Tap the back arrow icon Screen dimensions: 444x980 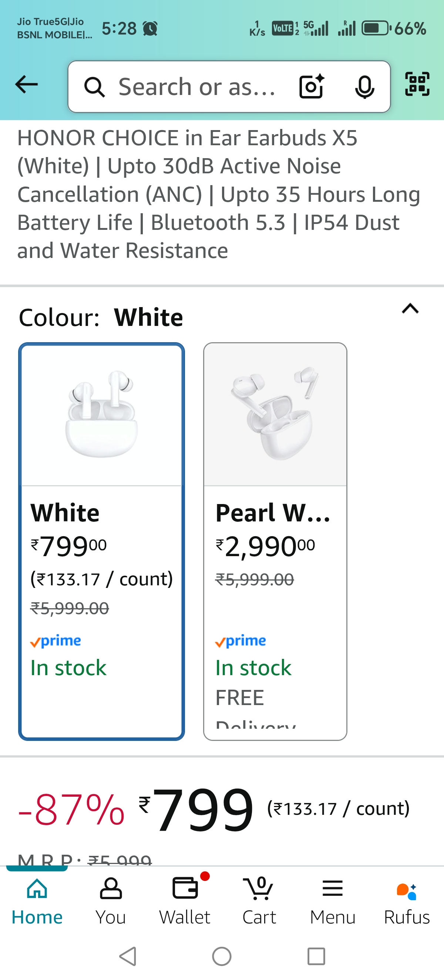(27, 85)
